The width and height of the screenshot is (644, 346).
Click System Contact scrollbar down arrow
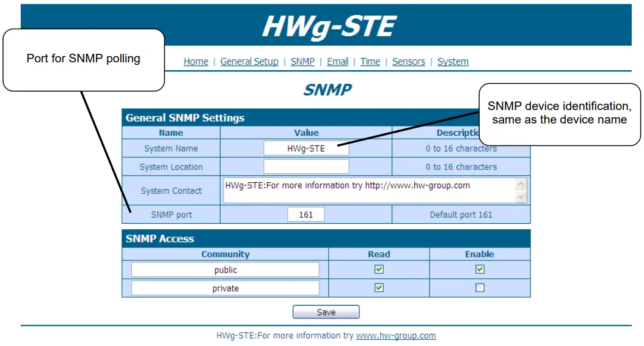point(521,197)
